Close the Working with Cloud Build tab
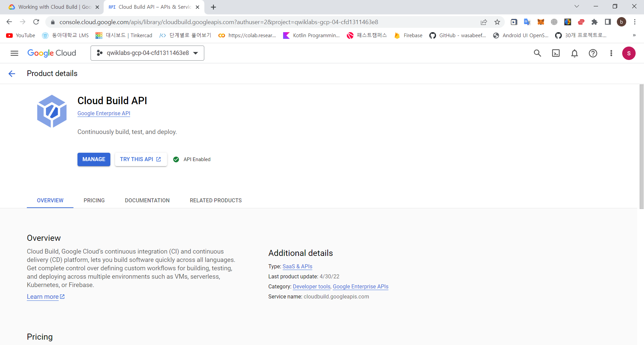 pyautogui.click(x=97, y=7)
